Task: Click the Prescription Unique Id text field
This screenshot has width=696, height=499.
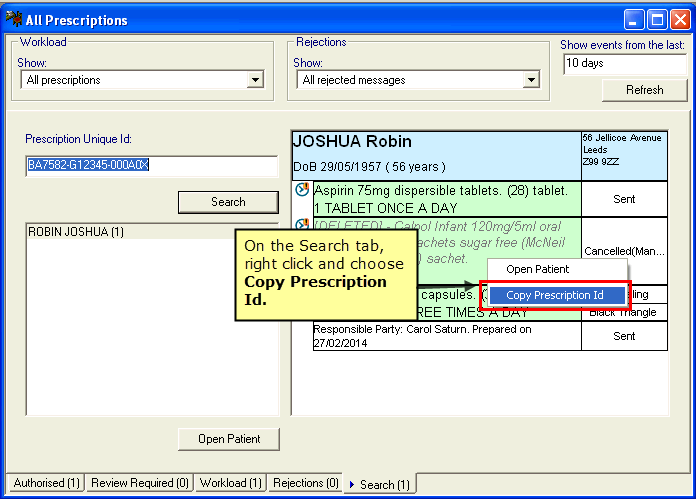Action: click(x=151, y=165)
